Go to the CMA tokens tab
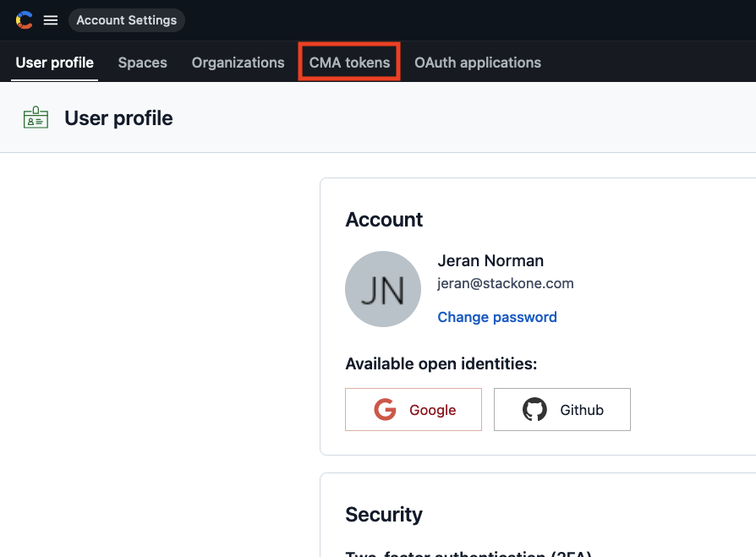Screen dimensions: 756x557 [349, 63]
